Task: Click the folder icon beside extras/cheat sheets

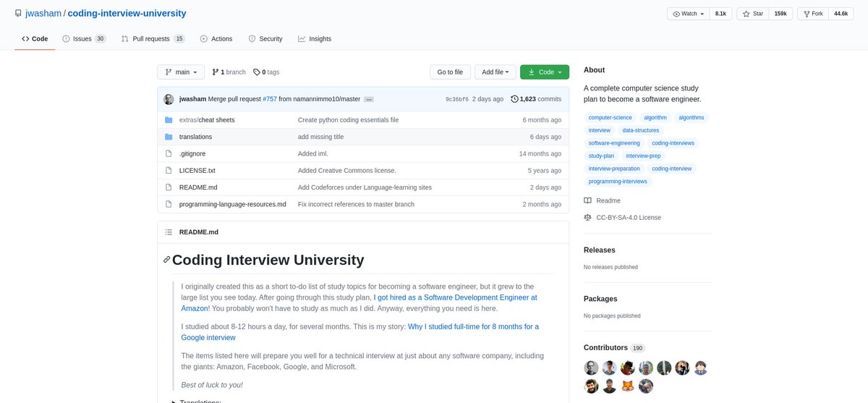Action: tap(169, 119)
